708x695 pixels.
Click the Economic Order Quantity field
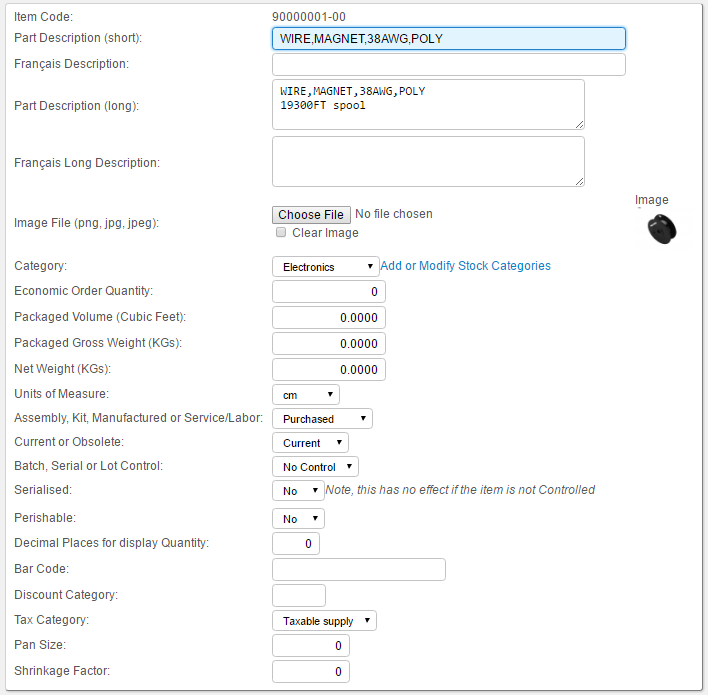[329, 291]
